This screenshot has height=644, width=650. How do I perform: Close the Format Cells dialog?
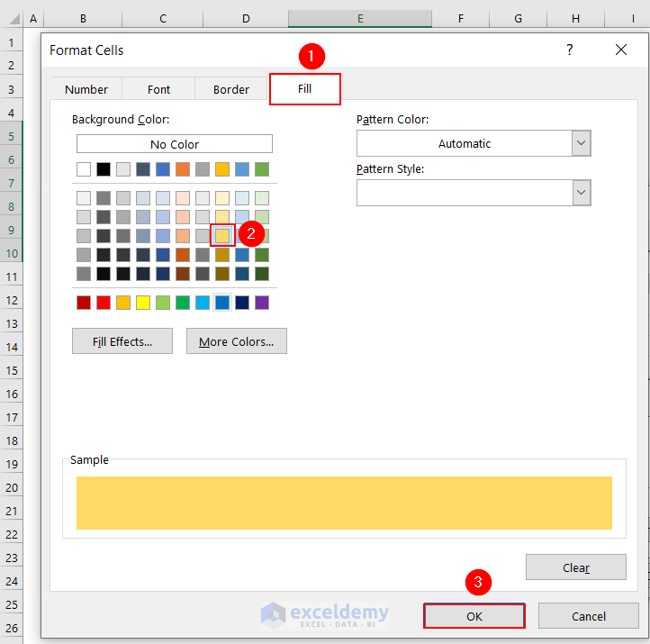pos(621,50)
